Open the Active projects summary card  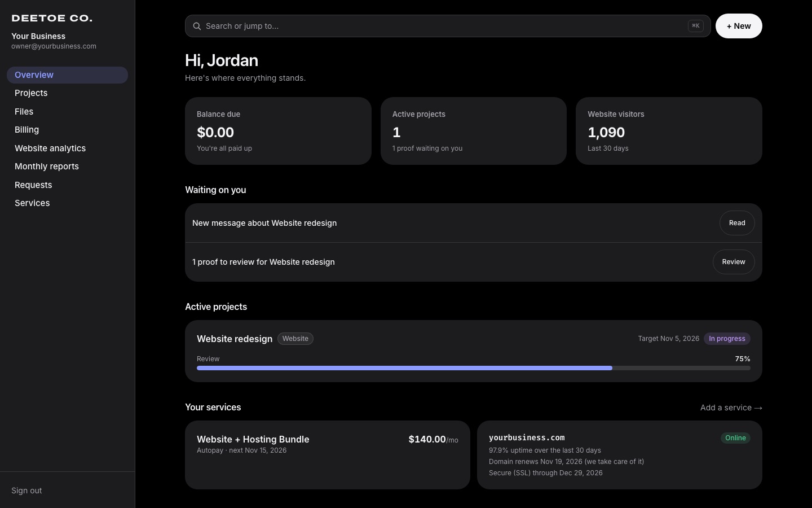point(474,131)
